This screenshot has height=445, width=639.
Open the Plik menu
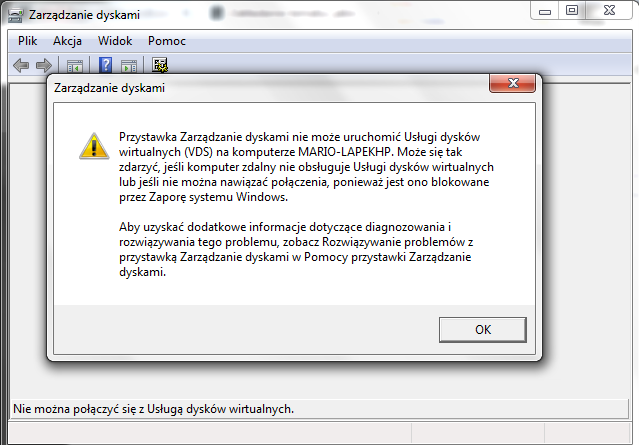coord(27,41)
